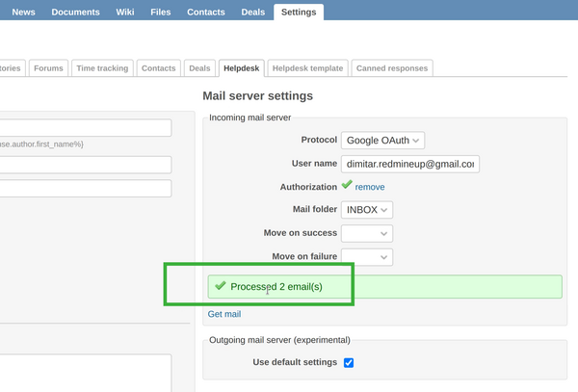This screenshot has height=392, width=578.
Task: Click the remove authorization link
Action: (370, 187)
